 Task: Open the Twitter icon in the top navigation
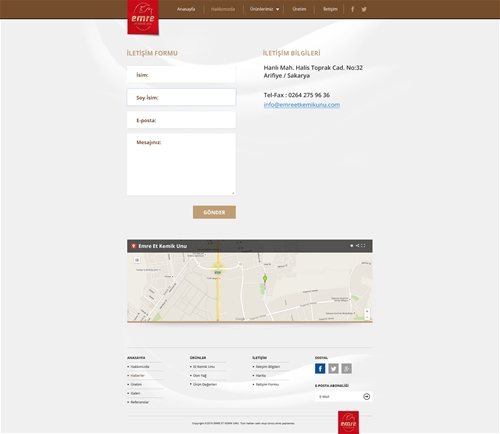point(364,9)
